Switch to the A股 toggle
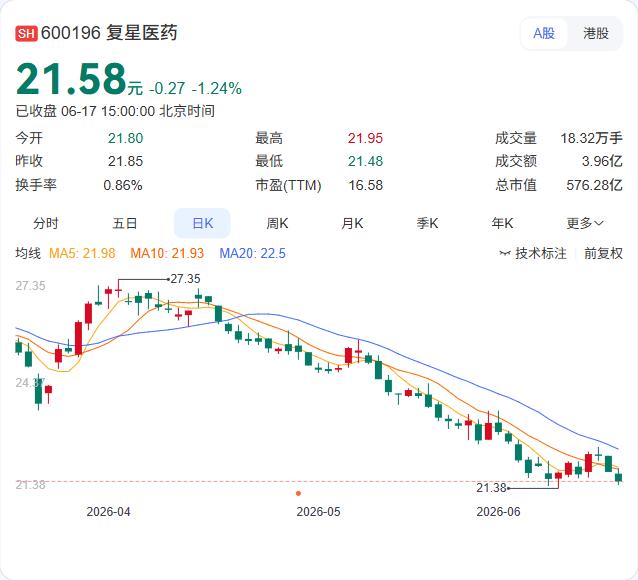 (544, 33)
